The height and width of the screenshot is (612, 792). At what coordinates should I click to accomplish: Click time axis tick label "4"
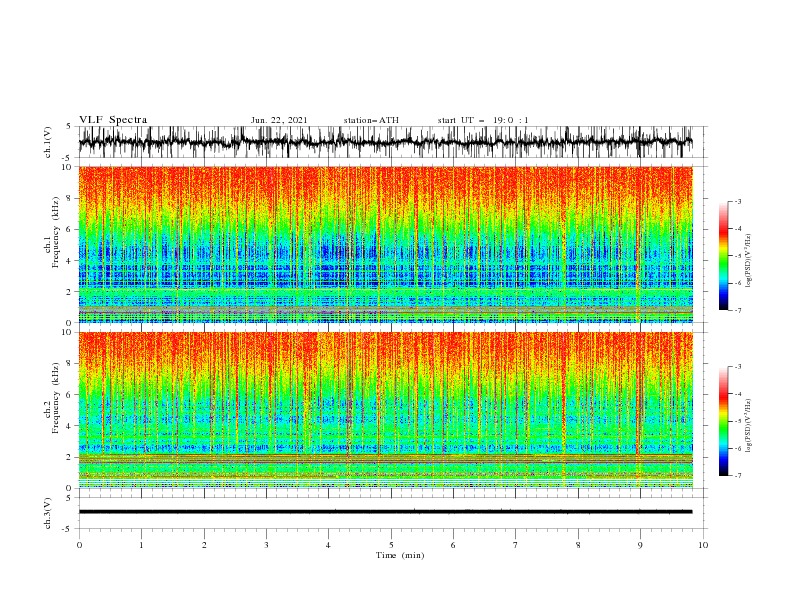328,545
